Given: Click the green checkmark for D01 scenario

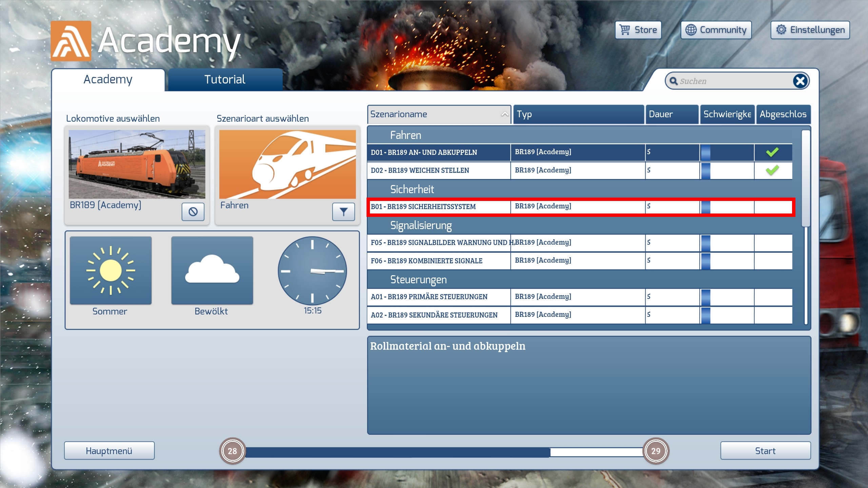Looking at the screenshot, I should pyautogui.click(x=772, y=152).
